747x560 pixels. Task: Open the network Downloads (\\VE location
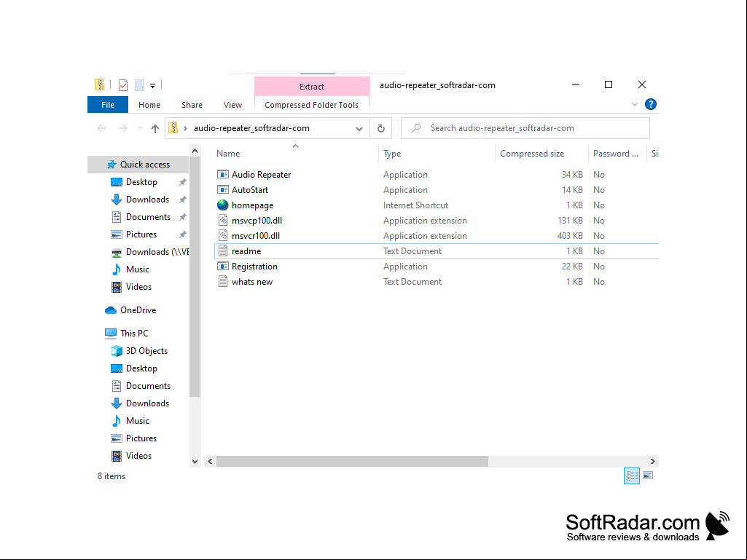[157, 252]
